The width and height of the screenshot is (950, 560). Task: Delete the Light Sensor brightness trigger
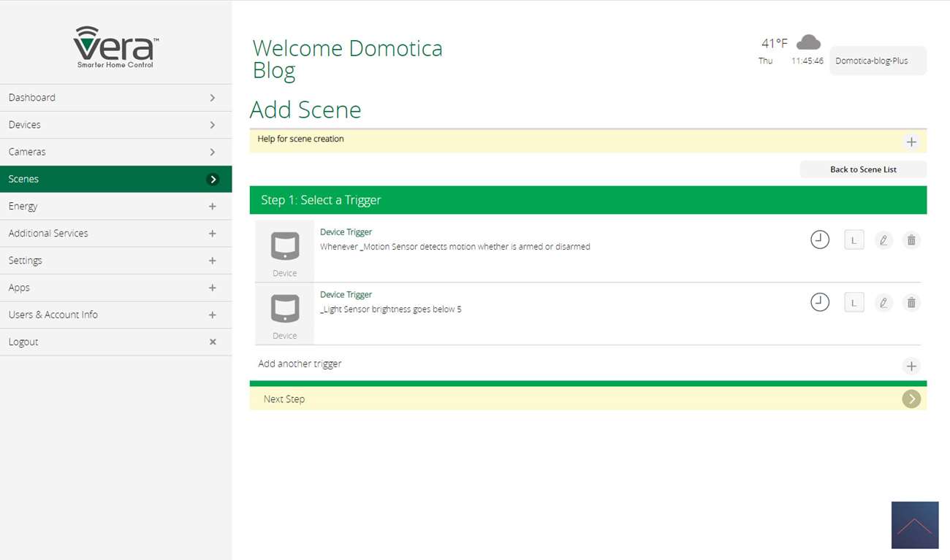[x=911, y=302]
